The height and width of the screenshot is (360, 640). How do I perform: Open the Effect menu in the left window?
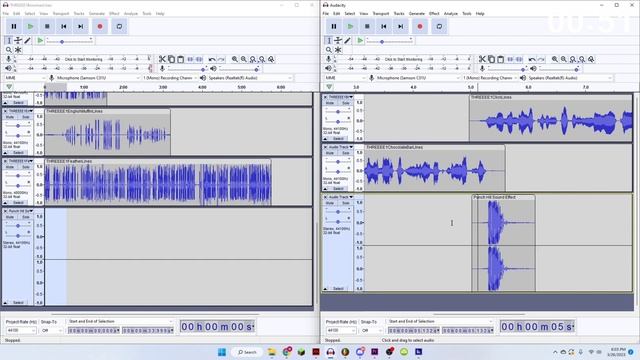click(x=114, y=13)
